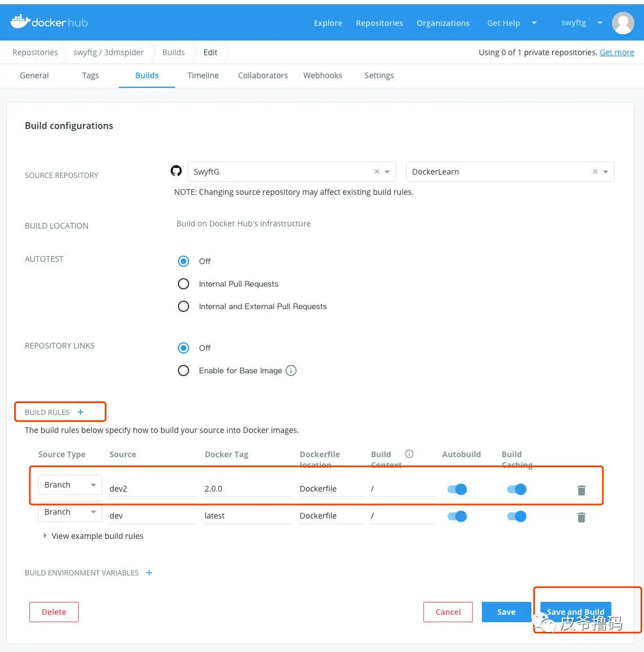The width and height of the screenshot is (644, 652).
Task: Delete the dev build rule trash icon
Action: (x=581, y=517)
